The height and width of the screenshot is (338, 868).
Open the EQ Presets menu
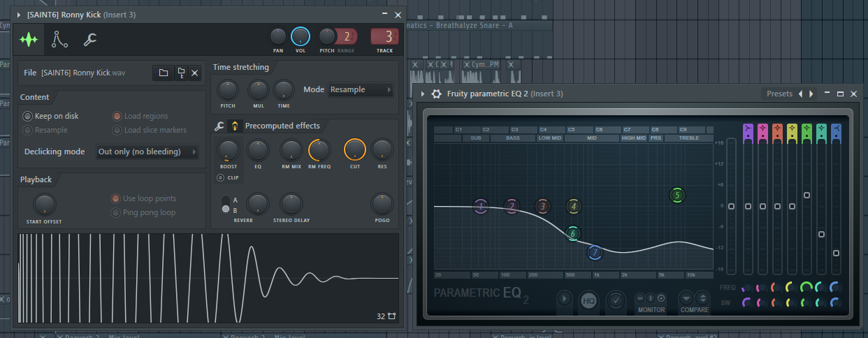(779, 94)
